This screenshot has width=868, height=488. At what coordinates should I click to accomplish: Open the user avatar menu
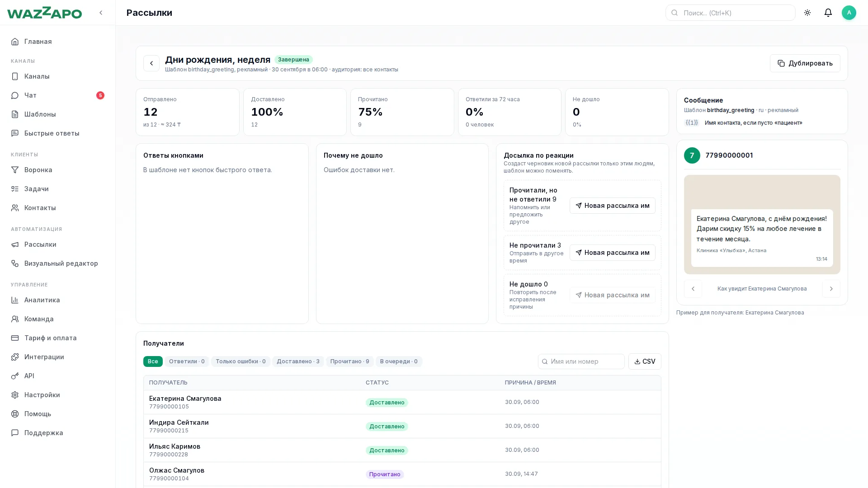(x=849, y=13)
